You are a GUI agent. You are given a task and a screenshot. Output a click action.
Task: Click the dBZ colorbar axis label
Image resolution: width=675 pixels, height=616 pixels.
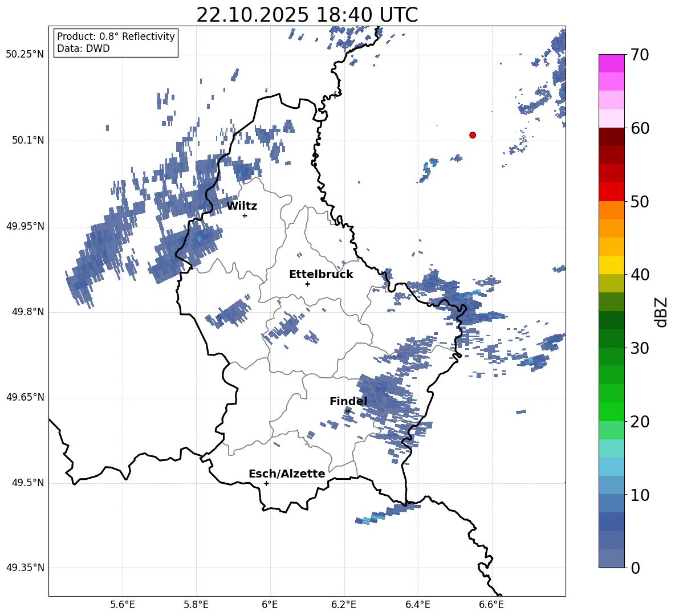pos(661,312)
